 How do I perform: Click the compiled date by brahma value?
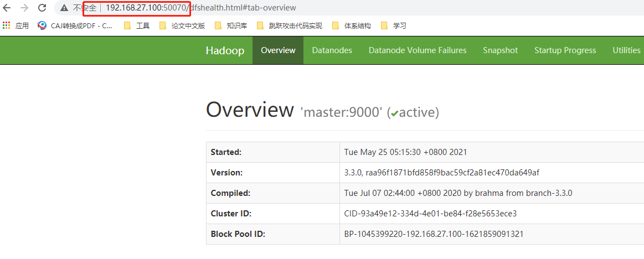coord(458,193)
